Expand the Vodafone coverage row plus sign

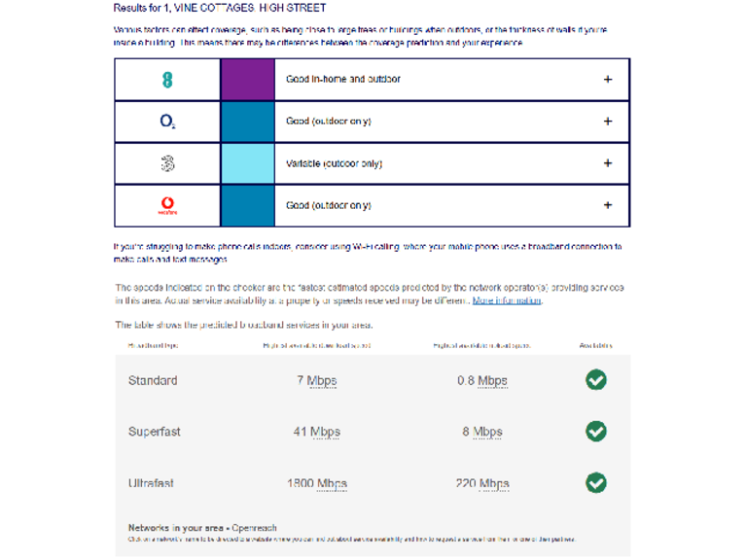pos(608,205)
